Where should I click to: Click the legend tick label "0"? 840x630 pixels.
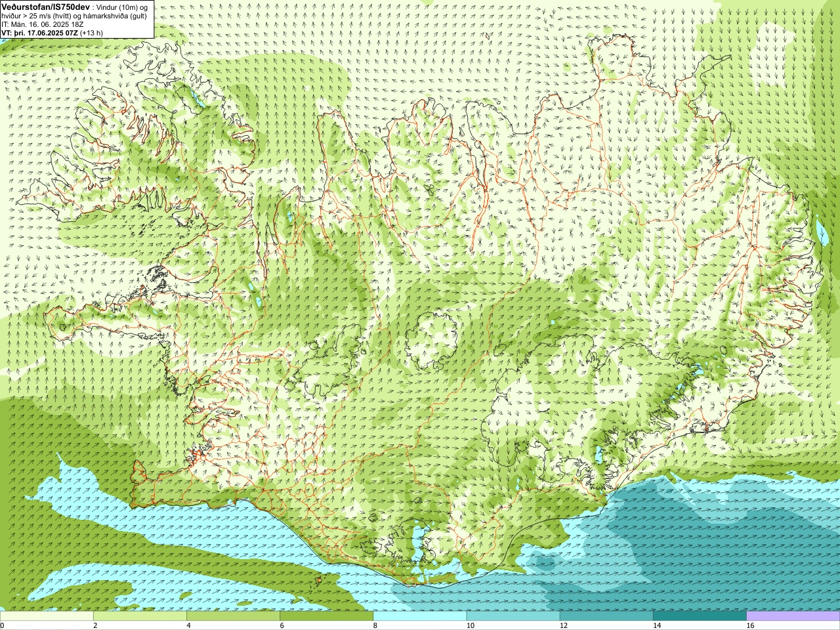pyautogui.click(x=3, y=625)
